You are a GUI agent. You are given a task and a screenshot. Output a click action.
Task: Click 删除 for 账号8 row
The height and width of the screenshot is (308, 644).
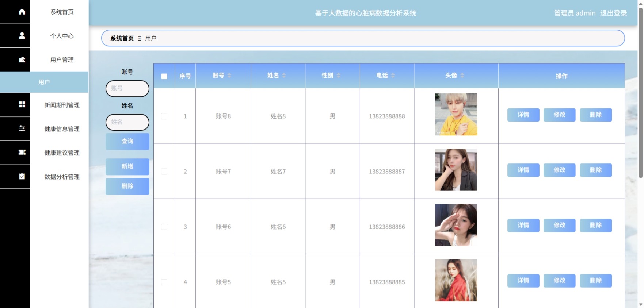pos(596,115)
